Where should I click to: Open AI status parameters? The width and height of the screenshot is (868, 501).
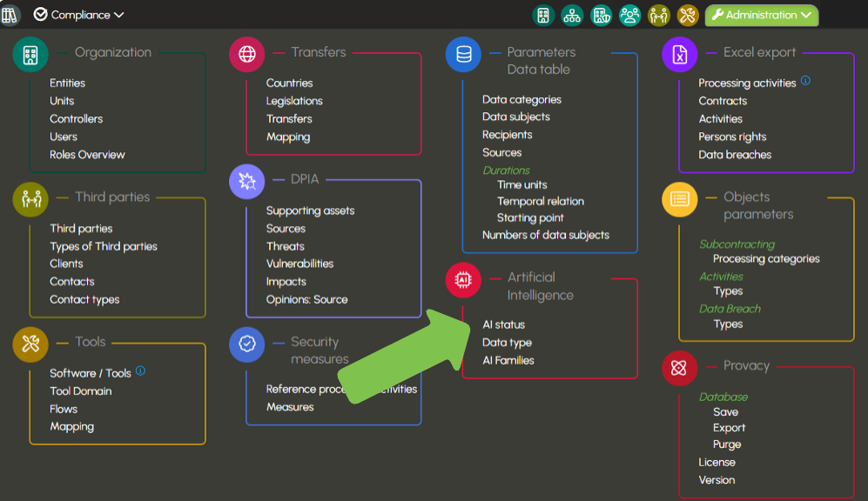click(x=503, y=324)
